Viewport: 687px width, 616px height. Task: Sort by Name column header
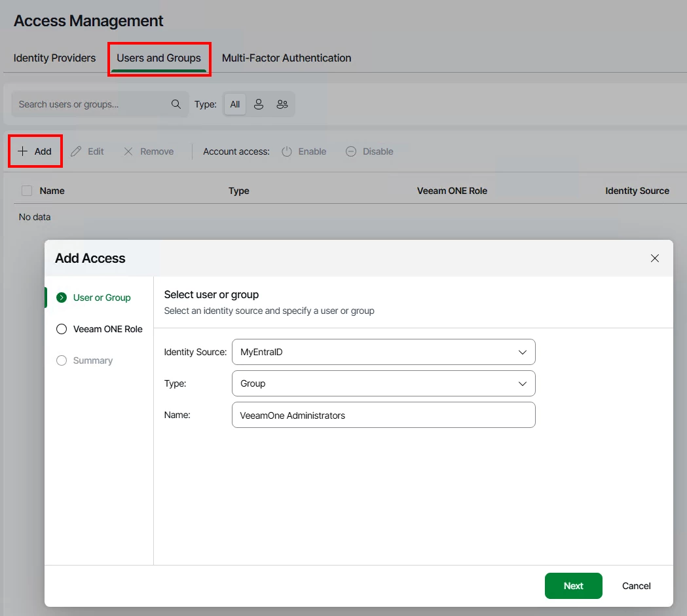pyautogui.click(x=52, y=191)
